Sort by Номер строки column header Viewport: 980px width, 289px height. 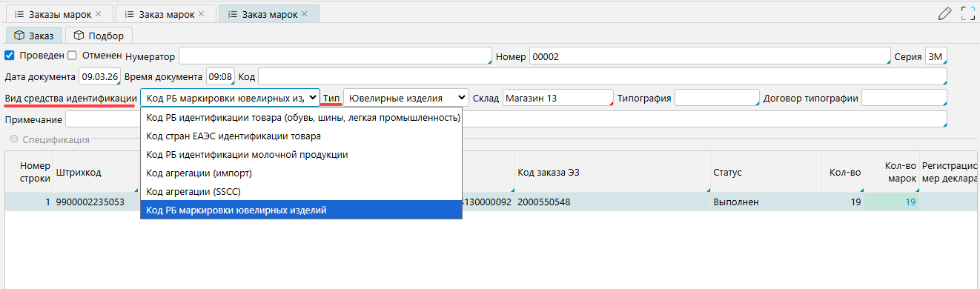[29, 172]
